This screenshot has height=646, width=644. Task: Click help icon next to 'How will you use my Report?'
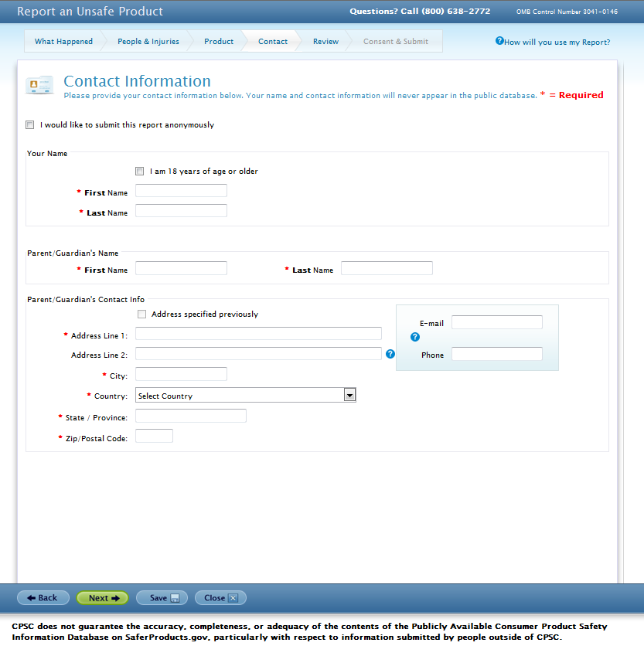tap(499, 41)
